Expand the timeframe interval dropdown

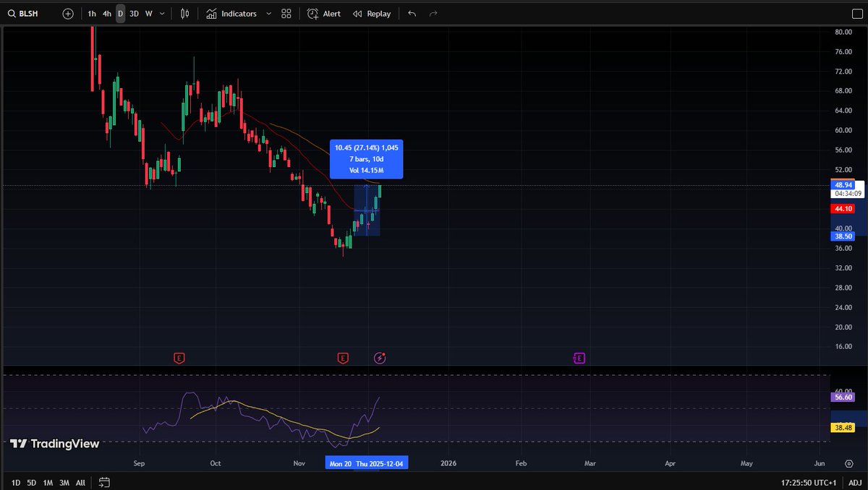[162, 14]
